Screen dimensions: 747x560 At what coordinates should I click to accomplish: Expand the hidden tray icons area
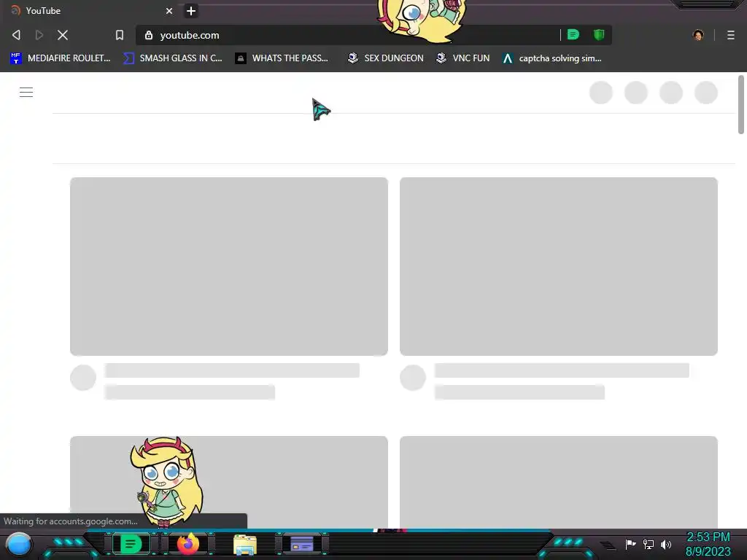tap(608, 545)
